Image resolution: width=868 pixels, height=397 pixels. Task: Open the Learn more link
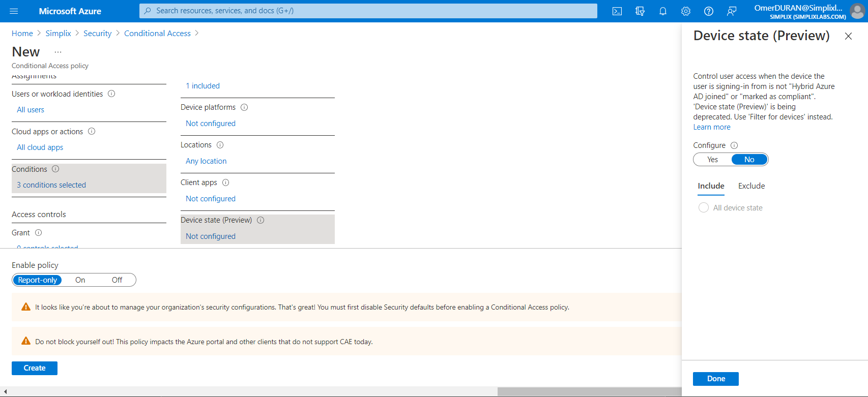[x=711, y=127]
